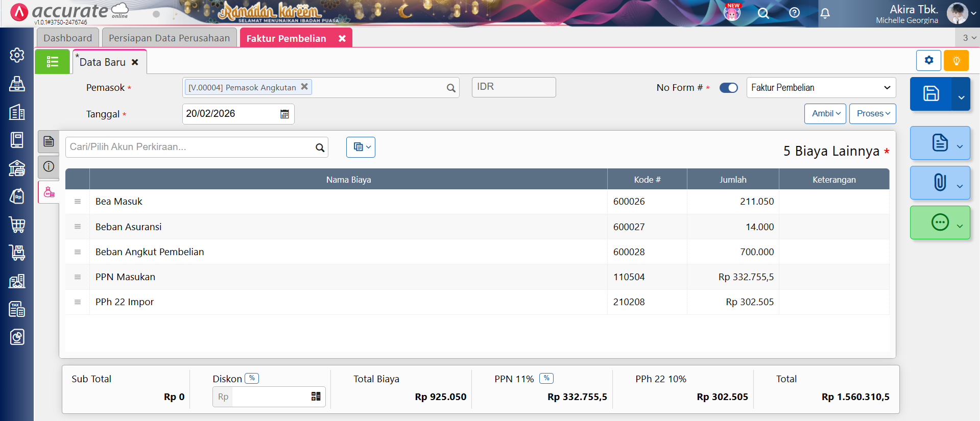The width and height of the screenshot is (980, 421).
Task: Expand the Faktur Pembelian form type dropdown
Action: (x=821, y=88)
